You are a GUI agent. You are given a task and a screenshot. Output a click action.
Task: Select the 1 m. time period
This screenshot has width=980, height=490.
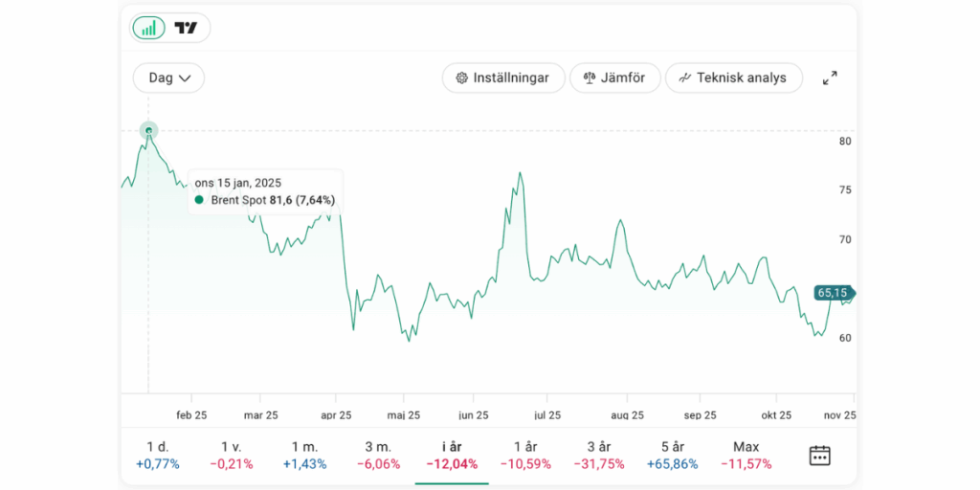pos(304,456)
